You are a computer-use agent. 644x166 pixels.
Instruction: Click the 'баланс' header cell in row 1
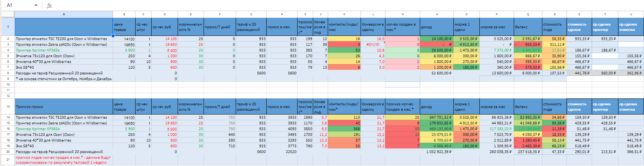click(x=528, y=27)
